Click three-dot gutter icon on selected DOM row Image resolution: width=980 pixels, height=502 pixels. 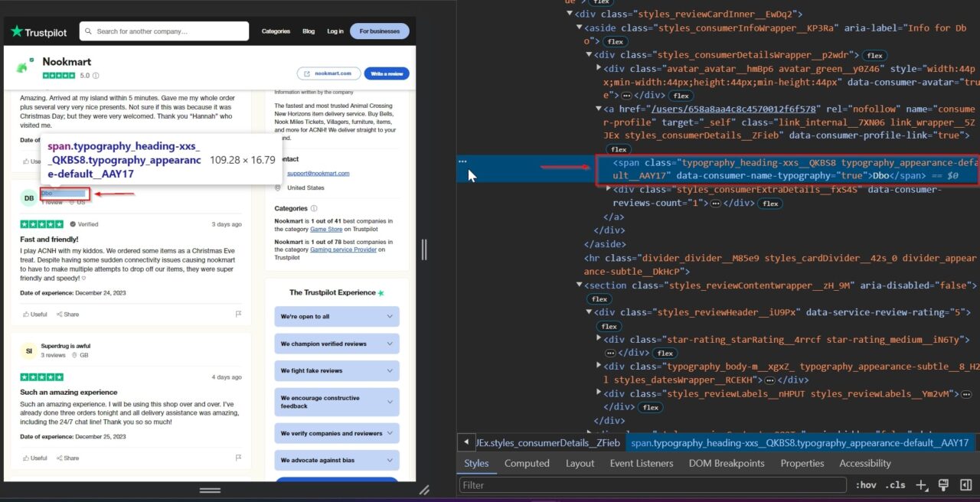pyautogui.click(x=462, y=161)
